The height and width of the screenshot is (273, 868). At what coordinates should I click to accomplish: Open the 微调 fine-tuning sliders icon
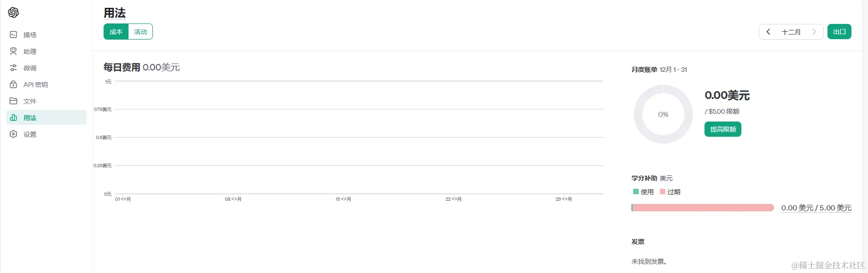pos(13,68)
